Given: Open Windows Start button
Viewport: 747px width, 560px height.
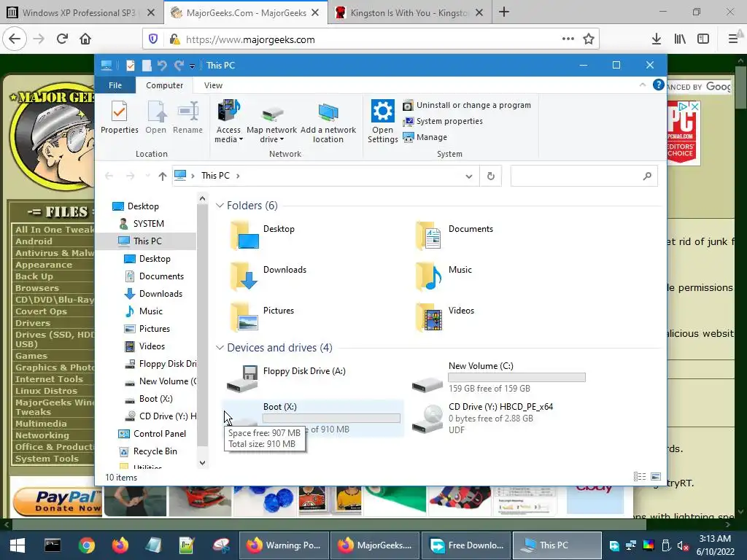Looking at the screenshot, I should click(18, 545).
